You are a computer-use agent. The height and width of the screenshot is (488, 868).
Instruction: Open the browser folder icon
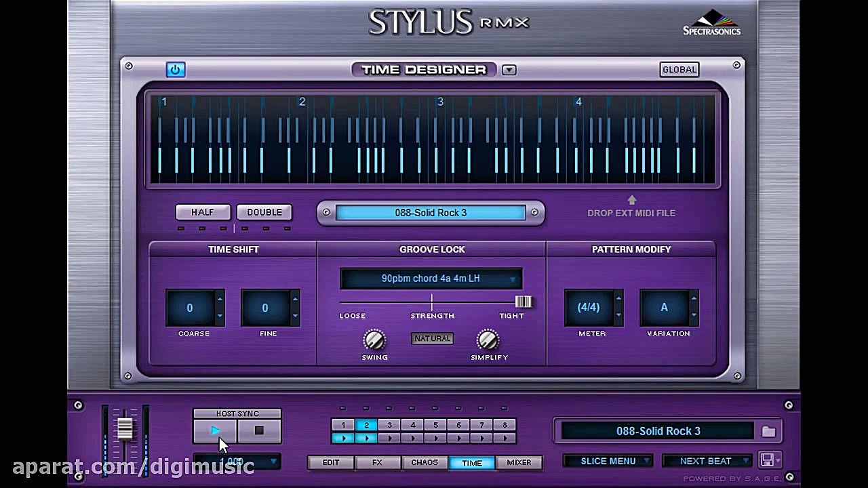pos(768,431)
